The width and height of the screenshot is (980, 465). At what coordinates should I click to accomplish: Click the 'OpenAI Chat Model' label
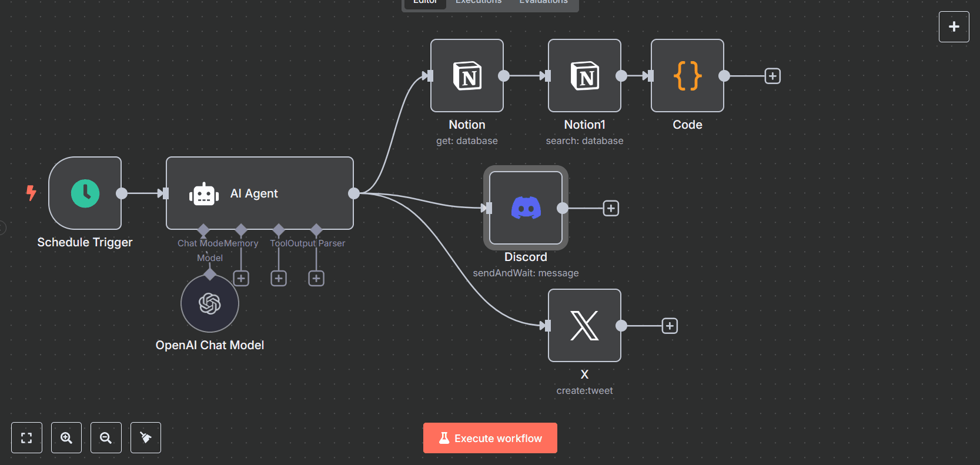click(210, 345)
